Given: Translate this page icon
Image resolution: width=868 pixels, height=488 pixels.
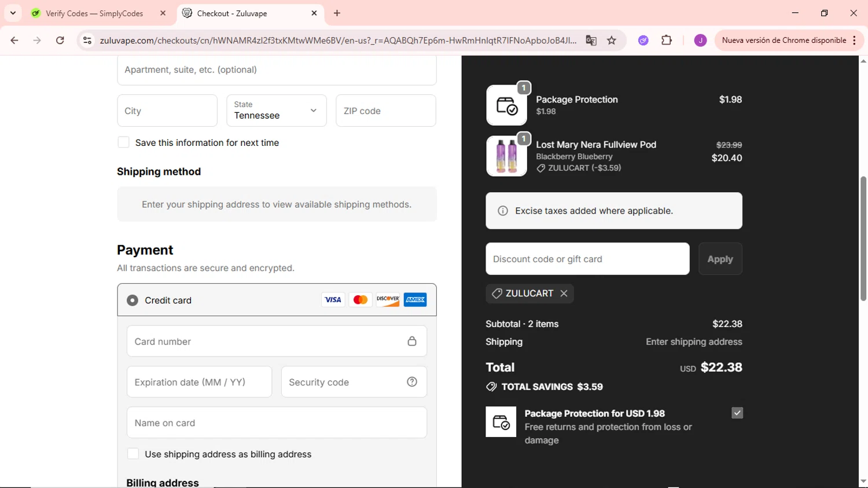Looking at the screenshot, I should (591, 41).
